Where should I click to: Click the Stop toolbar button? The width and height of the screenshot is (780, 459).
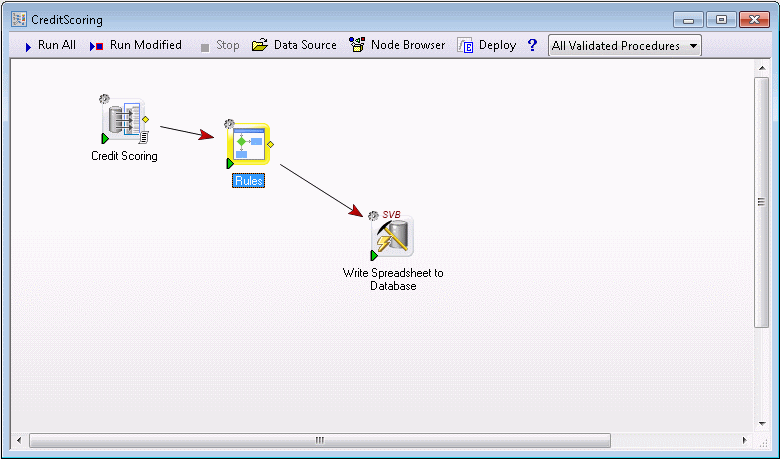(219, 46)
